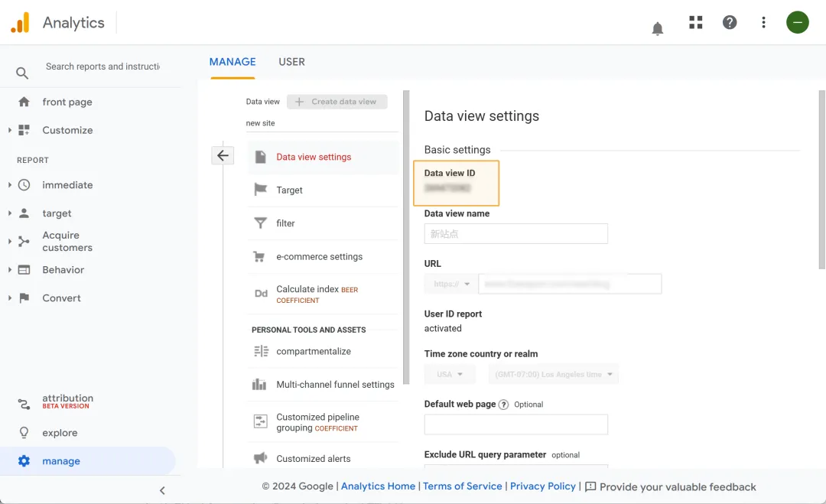Open the Privacy Policy link

(542, 486)
